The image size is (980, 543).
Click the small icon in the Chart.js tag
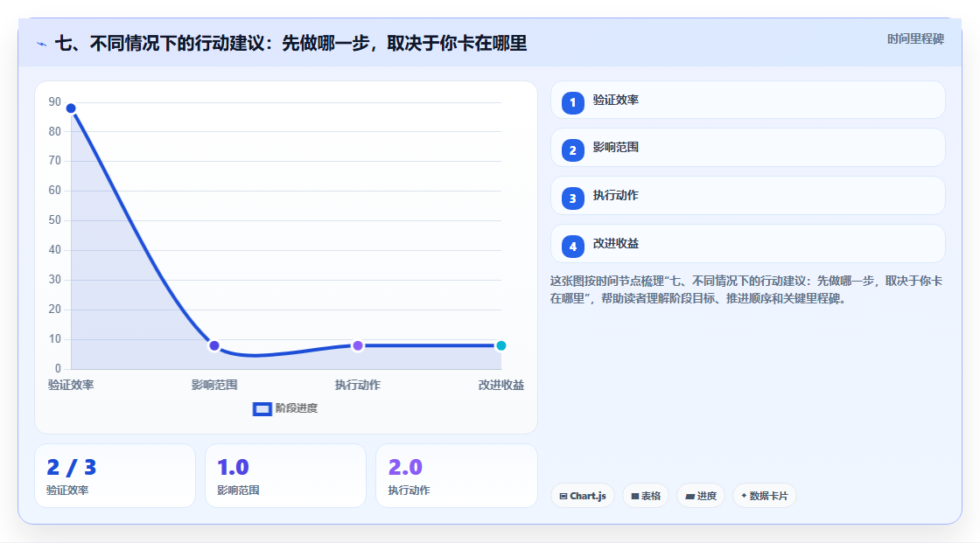[x=563, y=496]
